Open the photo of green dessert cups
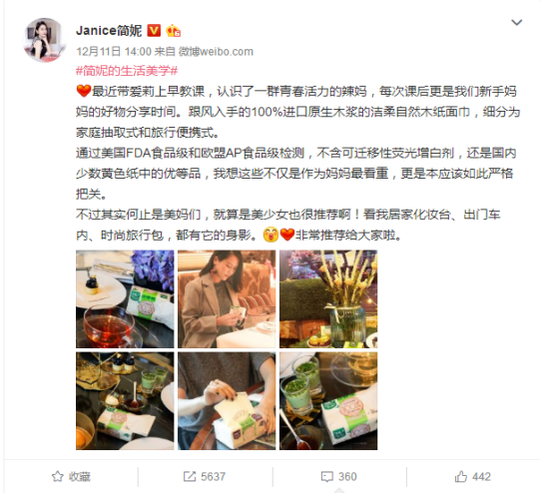The width and height of the screenshot is (540, 493). point(328,401)
